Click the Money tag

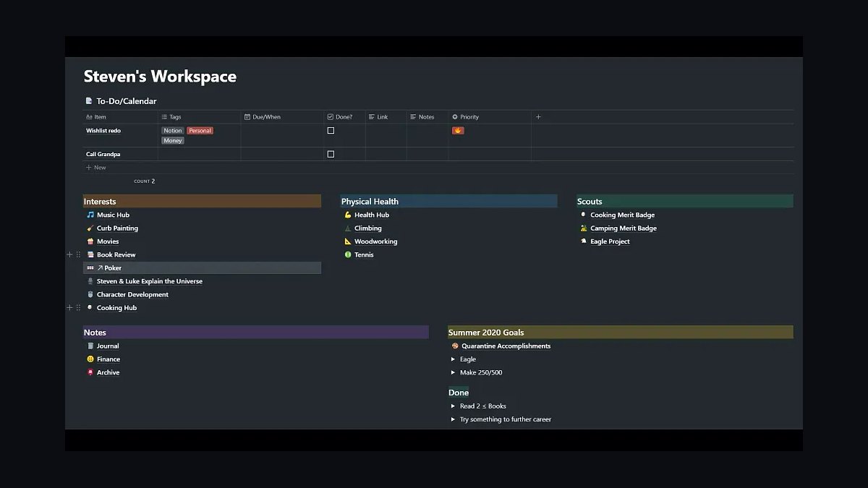pos(173,141)
